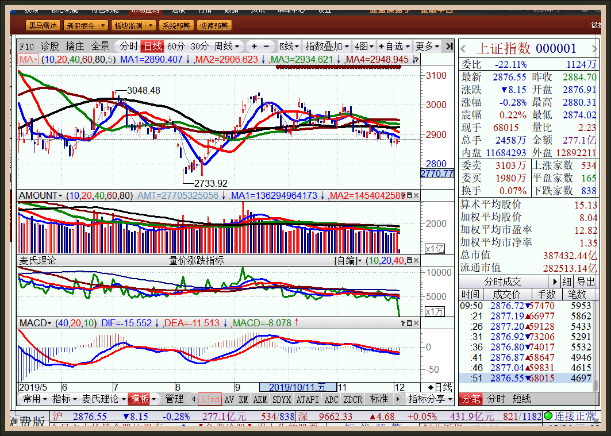
Task: Open the question-mark help in the MA header
Action: pyautogui.click(x=416, y=60)
